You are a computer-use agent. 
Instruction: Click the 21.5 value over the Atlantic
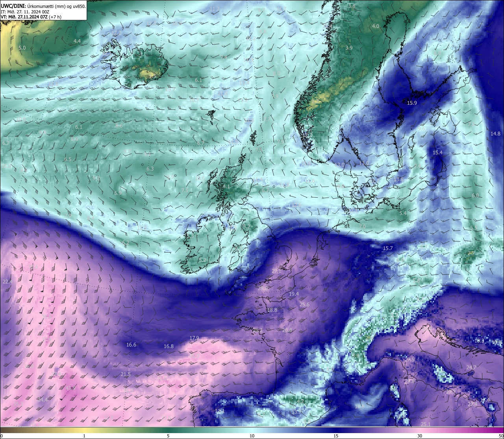(x=126, y=374)
